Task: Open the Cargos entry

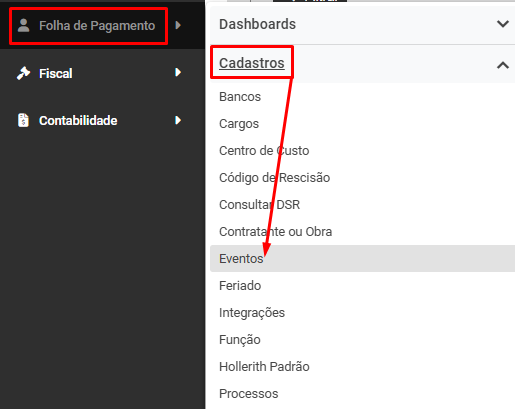Action: (x=239, y=124)
